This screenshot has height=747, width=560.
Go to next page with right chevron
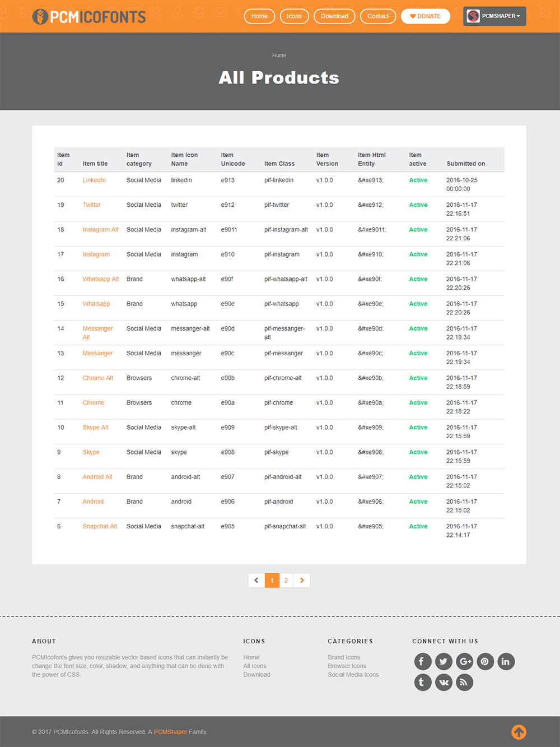(x=302, y=580)
